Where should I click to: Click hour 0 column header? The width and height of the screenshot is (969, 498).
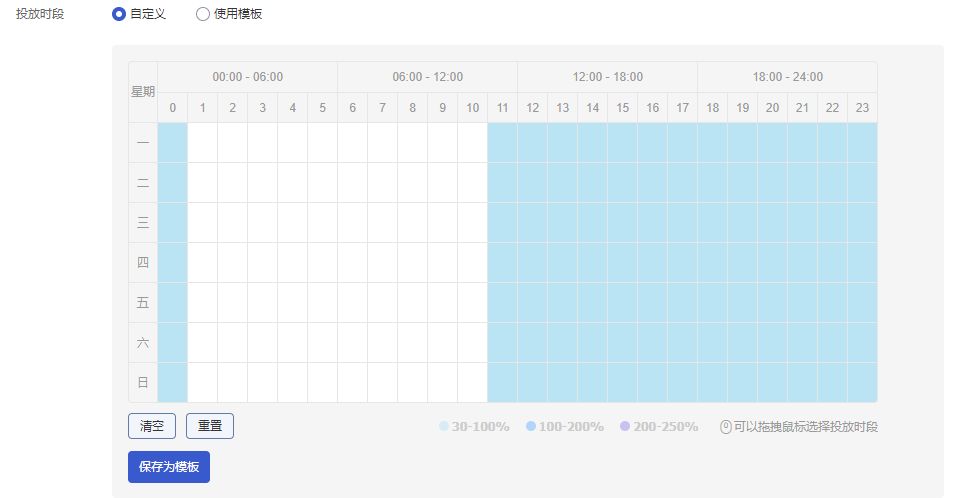point(172,108)
